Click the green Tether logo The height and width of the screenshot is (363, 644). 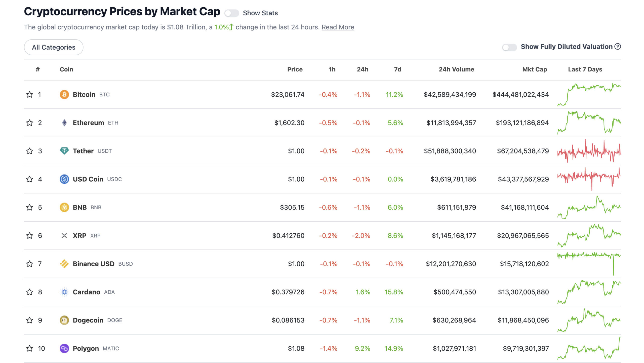[x=64, y=151]
